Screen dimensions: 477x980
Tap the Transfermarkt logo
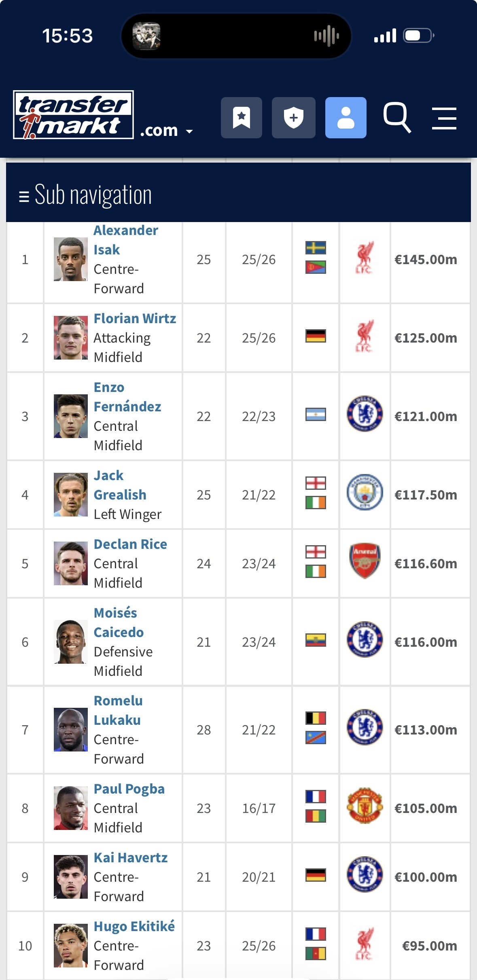pyautogui.click(x=74, y=115)
